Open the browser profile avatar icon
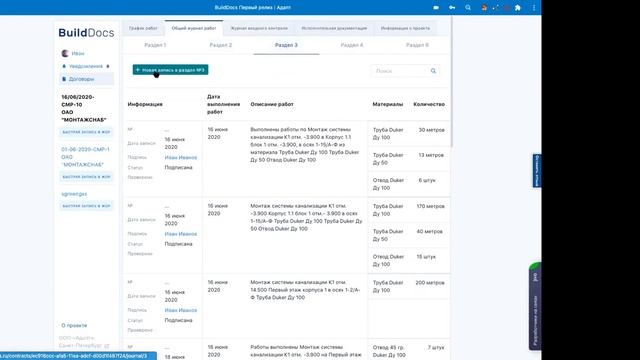 click(x=484, y=7)
